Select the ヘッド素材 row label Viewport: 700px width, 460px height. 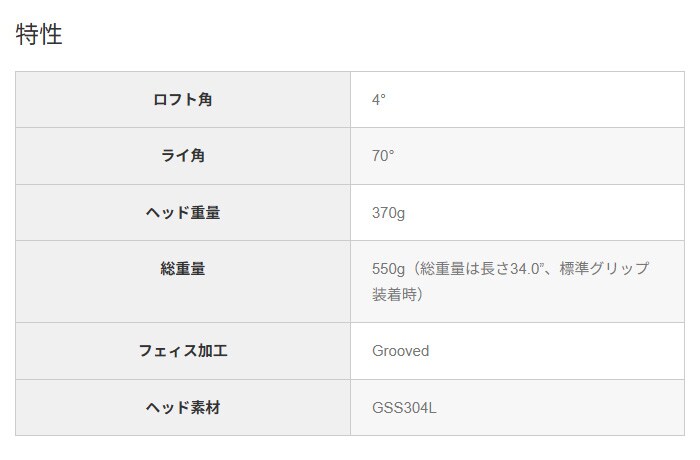[x=182, y=407]
